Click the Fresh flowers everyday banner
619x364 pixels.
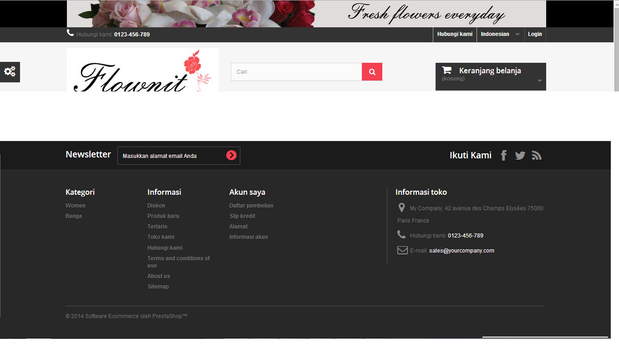pos(306,14)
